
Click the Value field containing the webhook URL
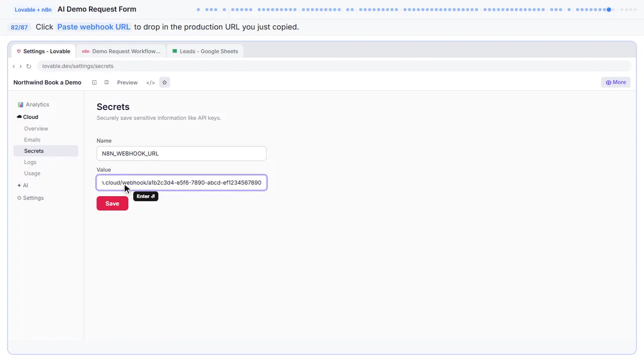point(182,183)
